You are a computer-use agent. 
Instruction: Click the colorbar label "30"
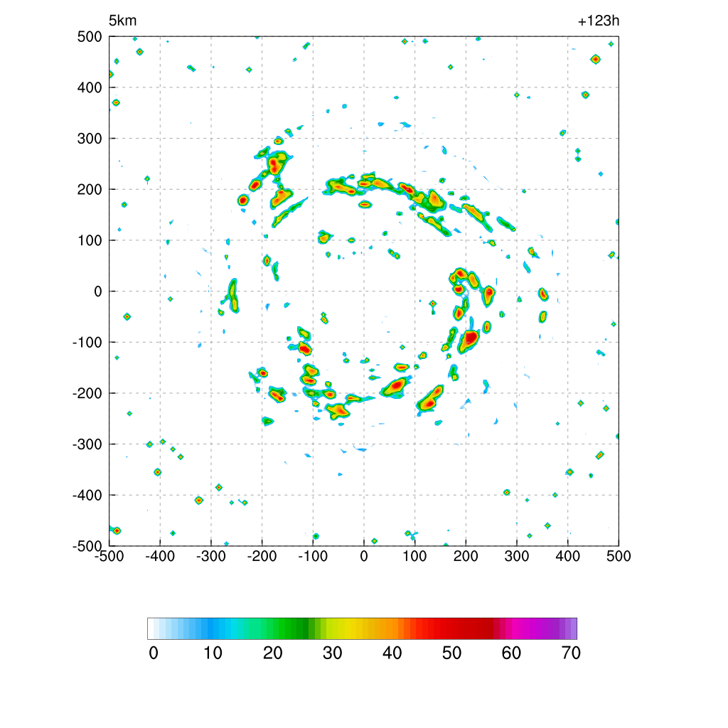coord(333,653)
